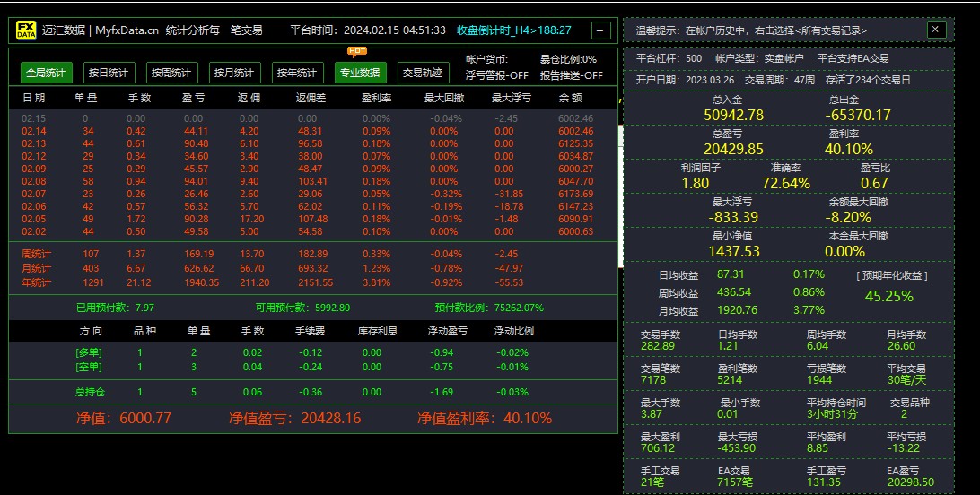Click the MyfxData.cn title text
The image size is (980, 495).
127,30
